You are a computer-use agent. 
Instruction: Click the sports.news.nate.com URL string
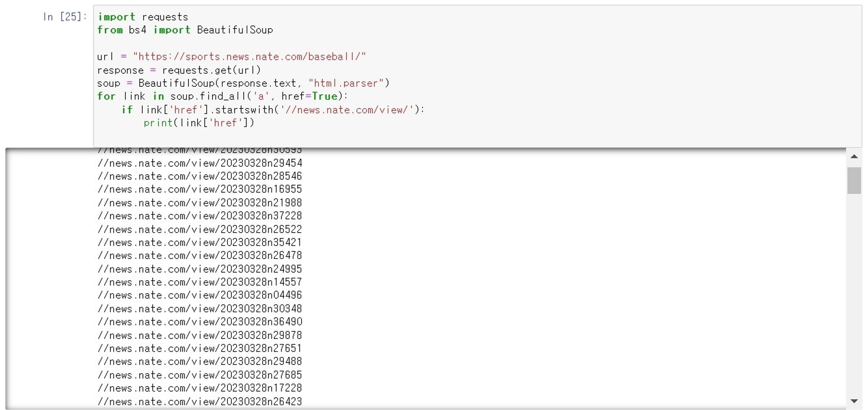point(250,57)
